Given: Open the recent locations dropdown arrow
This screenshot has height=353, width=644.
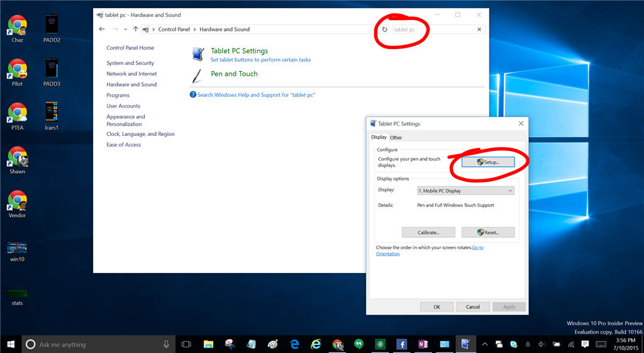Looking at the screenshot, I should 125,29.
